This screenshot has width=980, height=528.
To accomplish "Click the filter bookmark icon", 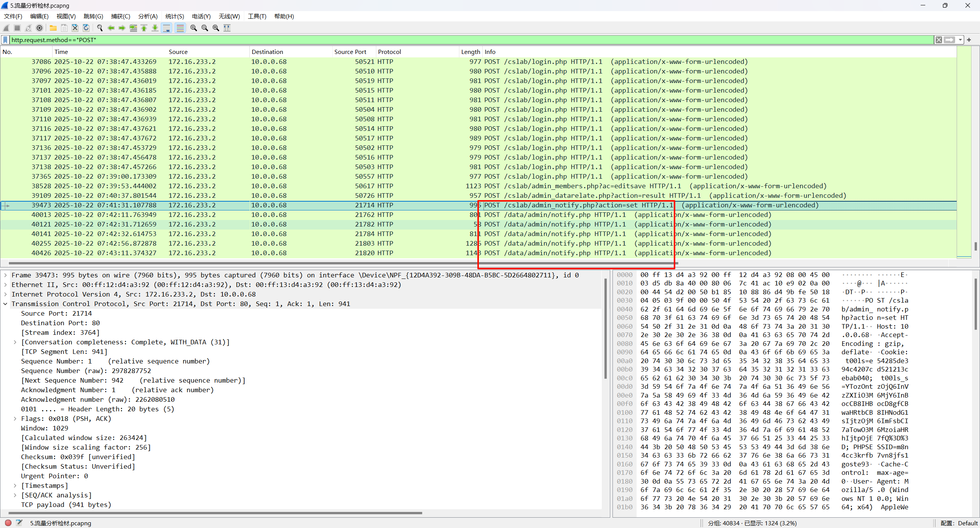I will tap(5, 40).
